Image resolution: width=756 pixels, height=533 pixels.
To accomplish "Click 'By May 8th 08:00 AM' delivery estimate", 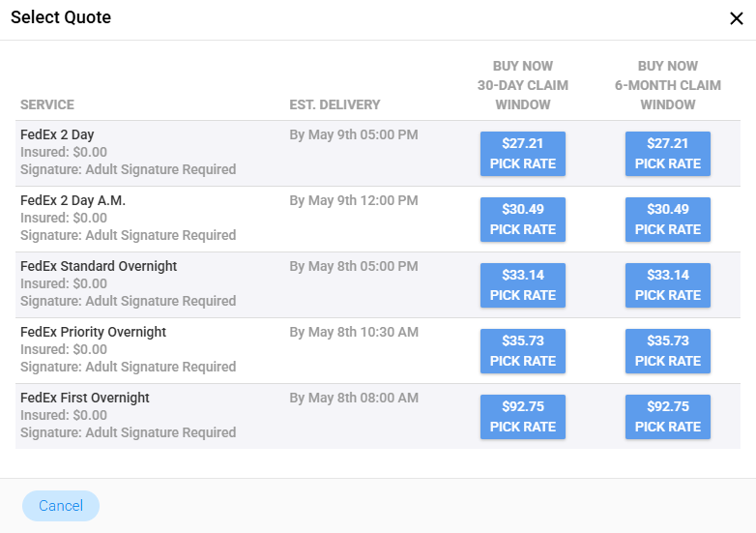I will [354, 398].
